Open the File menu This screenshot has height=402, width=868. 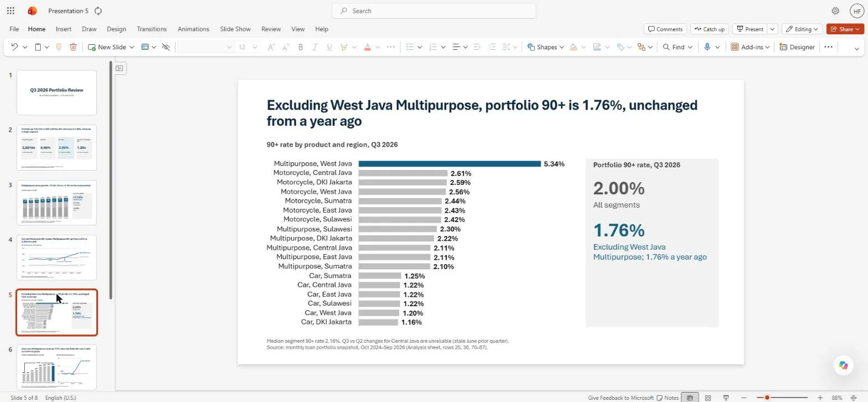(14, 29)
